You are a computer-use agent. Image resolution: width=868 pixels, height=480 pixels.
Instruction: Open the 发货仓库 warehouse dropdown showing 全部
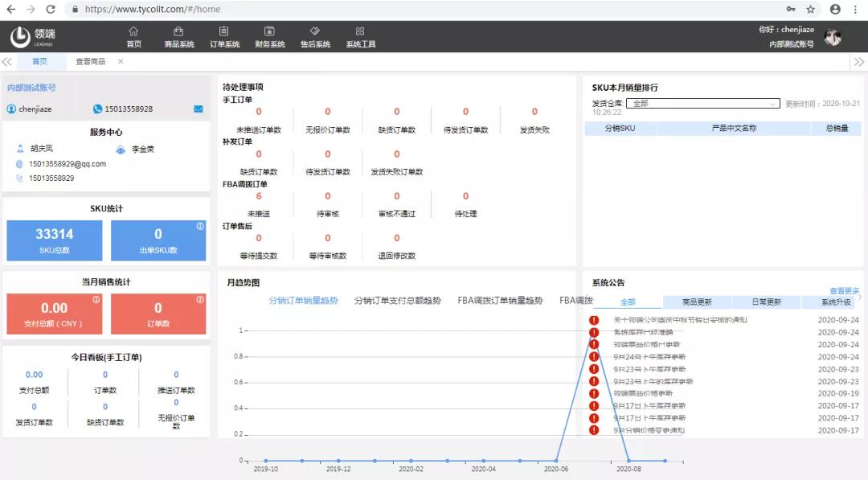pos(703,104)
